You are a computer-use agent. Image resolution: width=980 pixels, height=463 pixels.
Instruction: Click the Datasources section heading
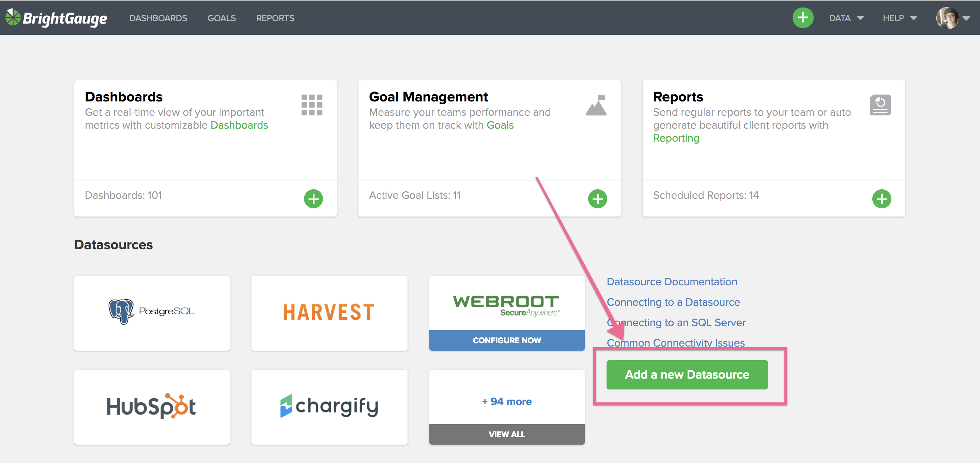coord(113,244)
